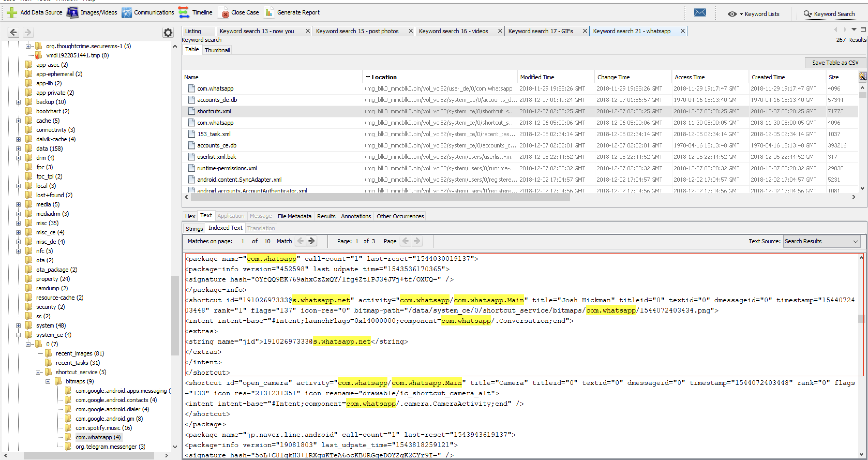Open the Text Source dropdown
Image resolution: width=868 pixels, height=460 pixels.
[x=821, y=241]
